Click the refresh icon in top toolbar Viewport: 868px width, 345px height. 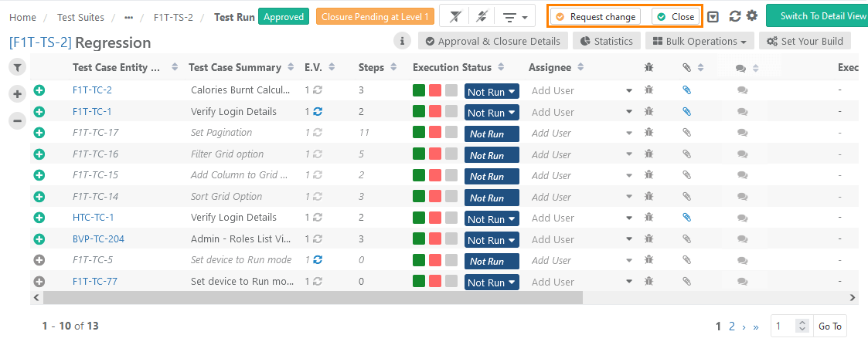pyautogui.click(x=735, y=16)
